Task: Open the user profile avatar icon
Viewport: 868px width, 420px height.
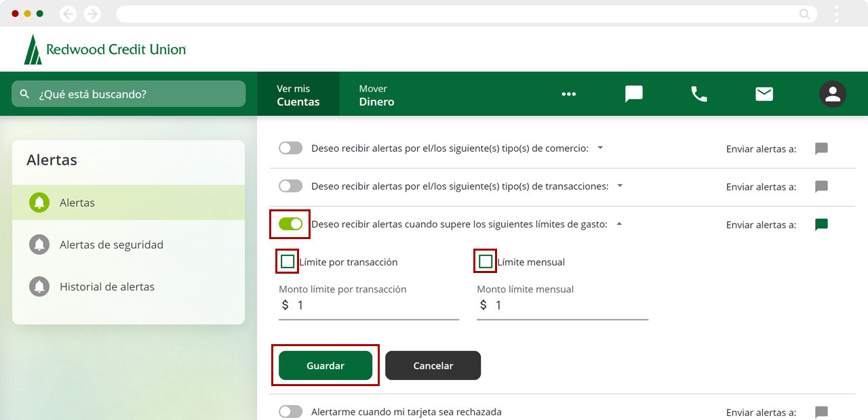Action: click(832, 94)
